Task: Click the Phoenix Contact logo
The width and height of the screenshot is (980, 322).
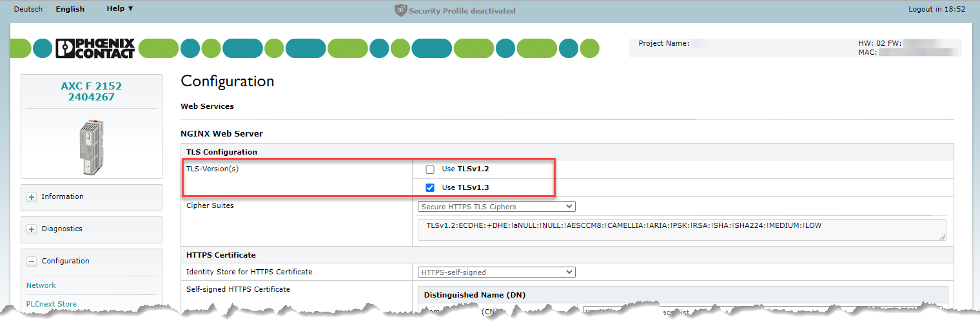Action: [95, 48]
